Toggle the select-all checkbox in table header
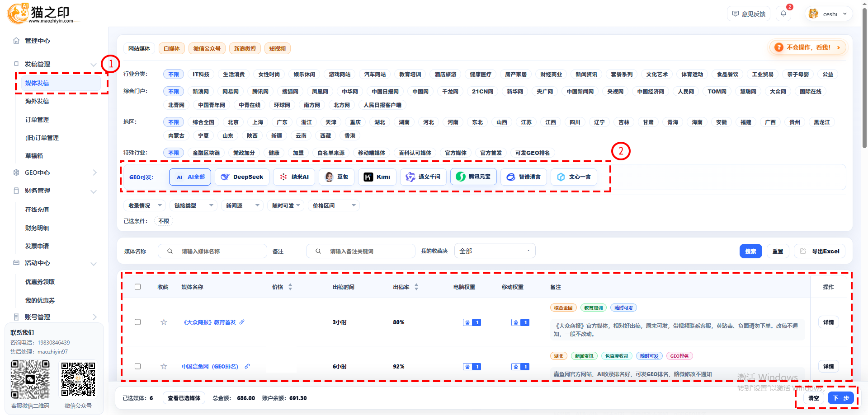 [x=138, y=287]
